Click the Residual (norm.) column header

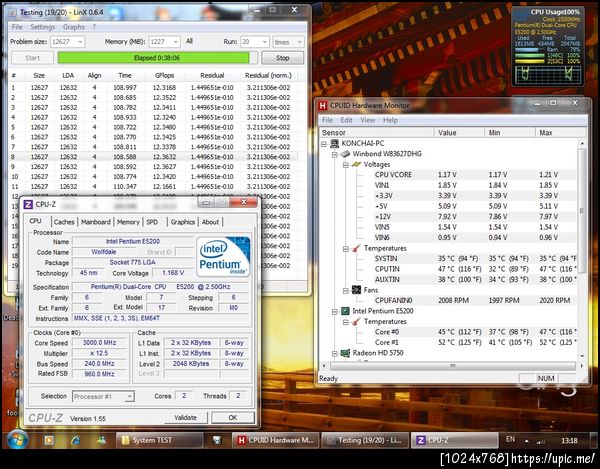(x=268, y=75)
